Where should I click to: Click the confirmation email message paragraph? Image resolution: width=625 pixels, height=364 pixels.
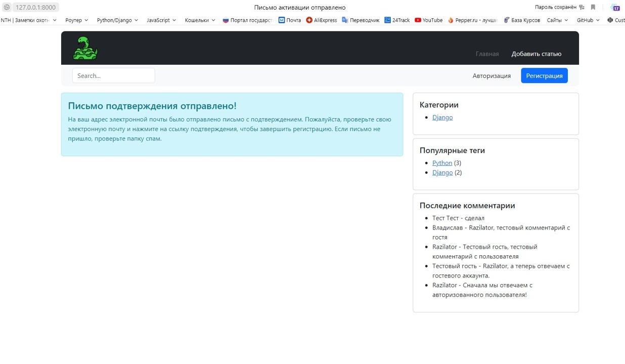pyautogui.click(x=230, y=129)
